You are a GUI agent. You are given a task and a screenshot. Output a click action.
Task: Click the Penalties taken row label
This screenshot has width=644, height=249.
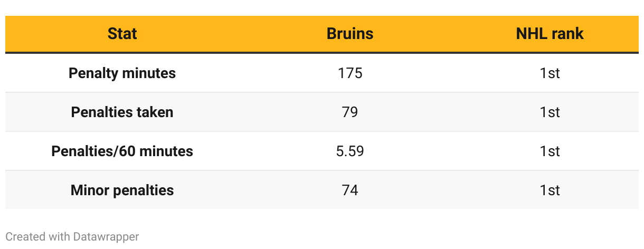pos(122,112)
